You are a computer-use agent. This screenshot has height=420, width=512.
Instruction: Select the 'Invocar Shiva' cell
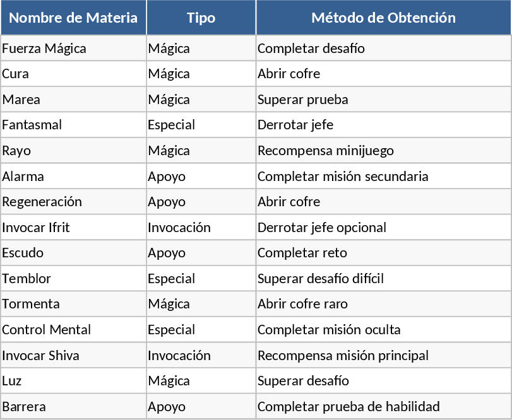coord(41,356)
